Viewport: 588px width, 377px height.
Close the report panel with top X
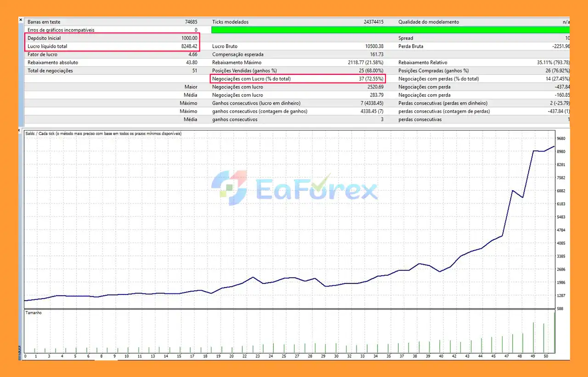tap(21, 20)
